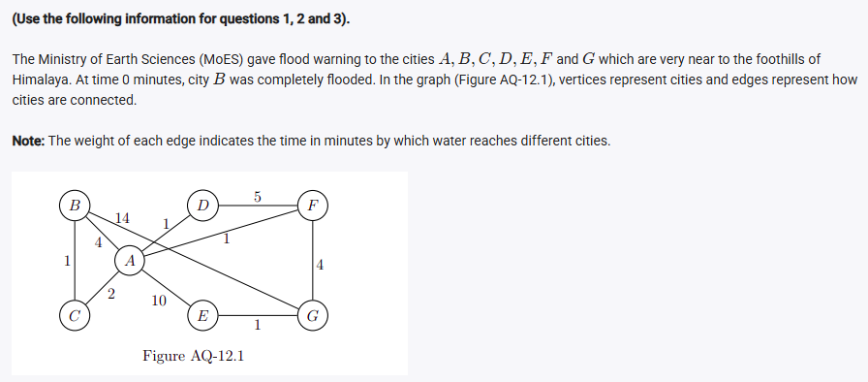The height and width of the screenshot is (382, 868).
Task: Select vertex A circle in the graph
Action: (130, 261)
